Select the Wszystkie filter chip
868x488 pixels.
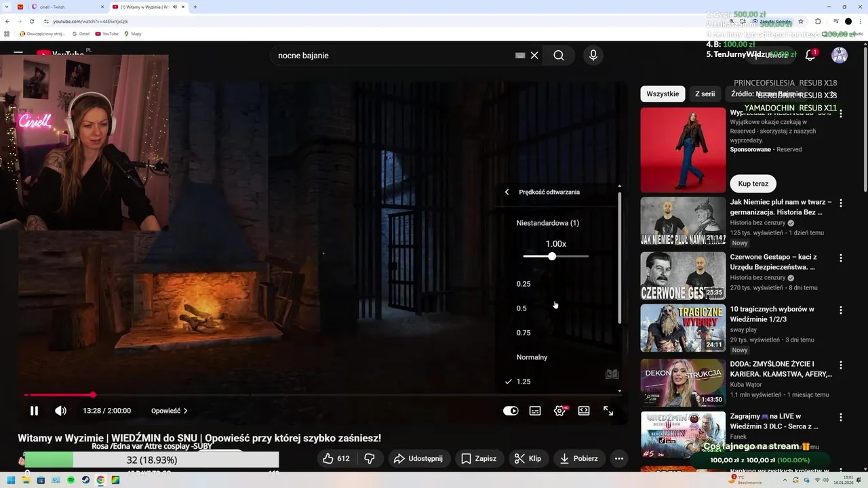pos(663,94)
